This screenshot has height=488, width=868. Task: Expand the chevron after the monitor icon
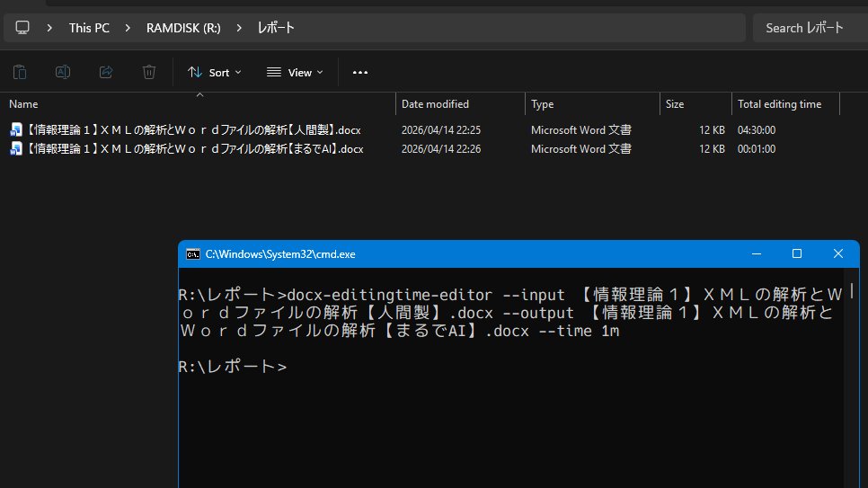click(49, 28)
